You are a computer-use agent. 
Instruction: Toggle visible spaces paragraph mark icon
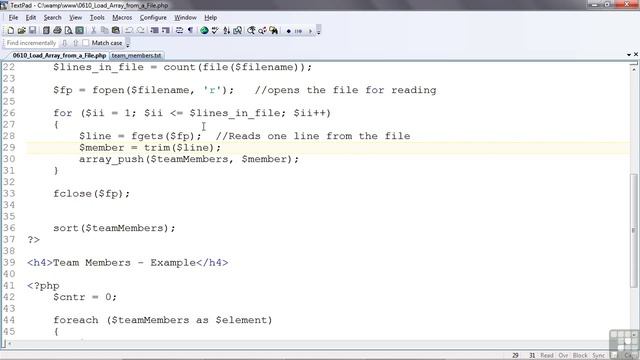[190, 31]
